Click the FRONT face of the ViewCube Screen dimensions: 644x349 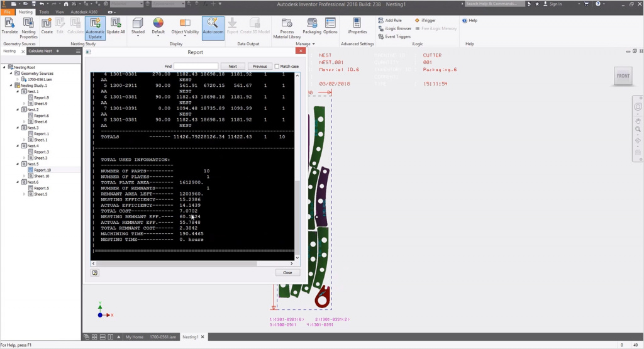[623, 76]
